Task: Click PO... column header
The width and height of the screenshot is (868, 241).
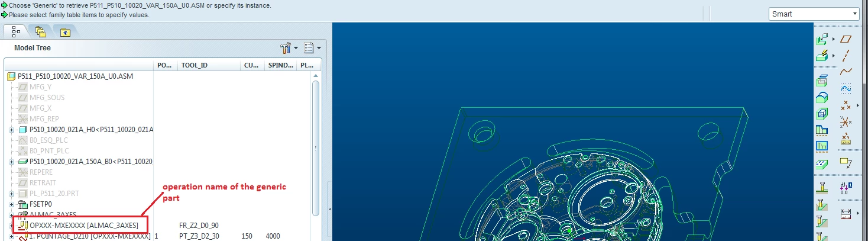Action: click(165, 65)
